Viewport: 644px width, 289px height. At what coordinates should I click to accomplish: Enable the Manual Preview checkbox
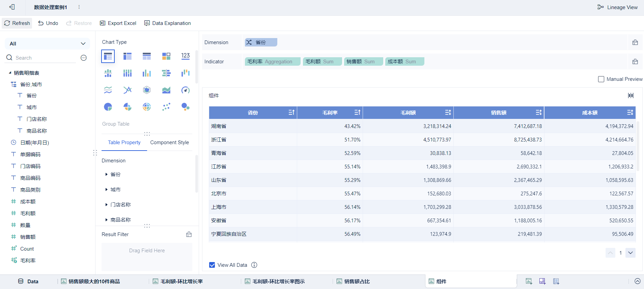601,79
